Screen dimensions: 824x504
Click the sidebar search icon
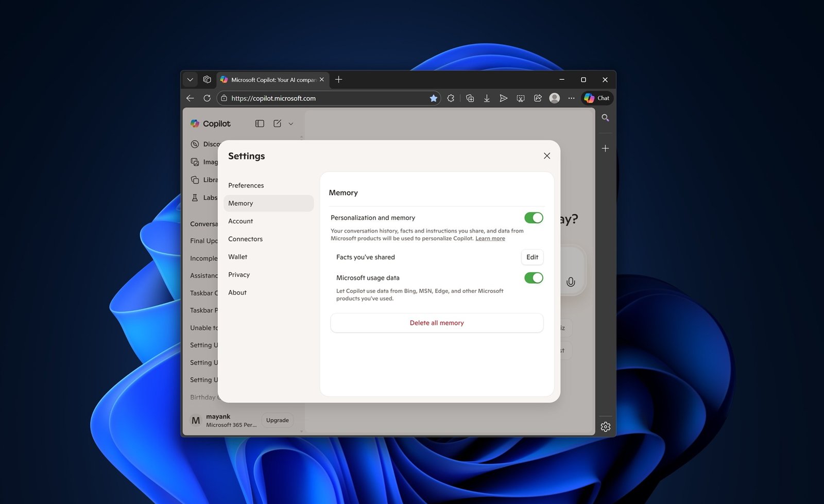pyautogui.click(x=606, y=118)
